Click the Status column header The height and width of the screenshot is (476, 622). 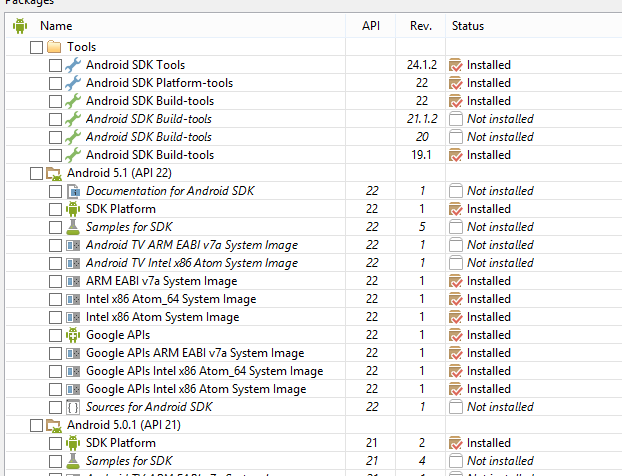[468, 25]
